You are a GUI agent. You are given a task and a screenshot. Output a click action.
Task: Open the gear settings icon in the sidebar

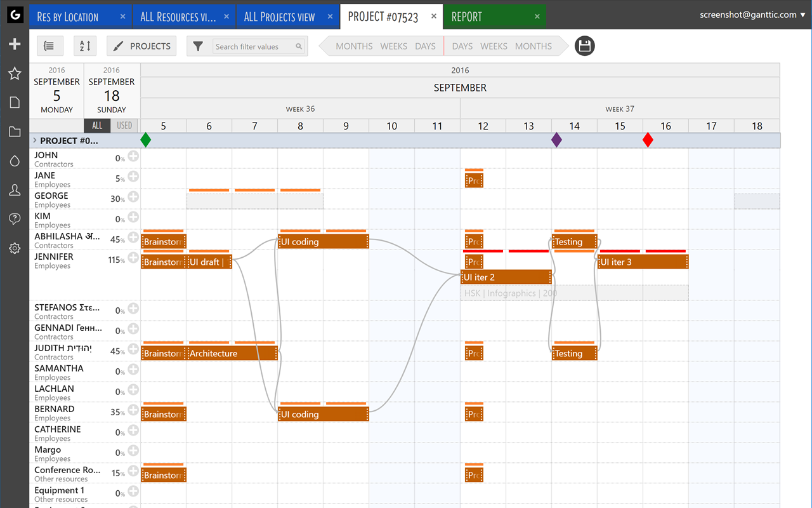[15, 248]
